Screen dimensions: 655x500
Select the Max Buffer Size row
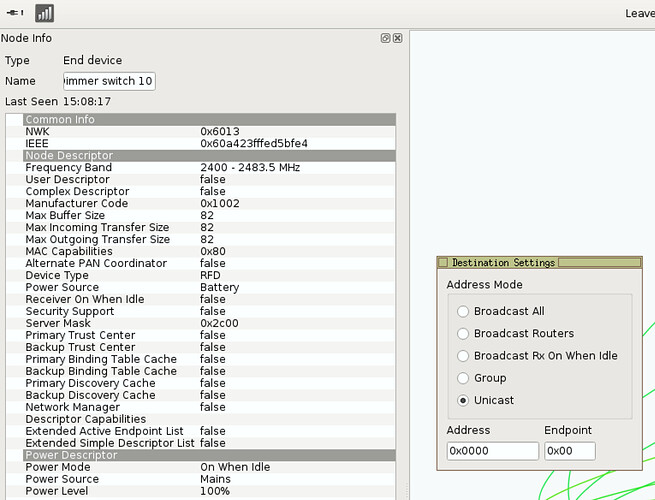(x=201, y=215)
